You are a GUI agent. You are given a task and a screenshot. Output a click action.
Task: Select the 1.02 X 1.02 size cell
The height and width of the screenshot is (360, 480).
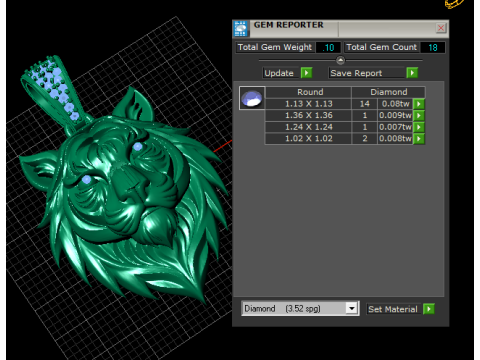click(308, 138)
